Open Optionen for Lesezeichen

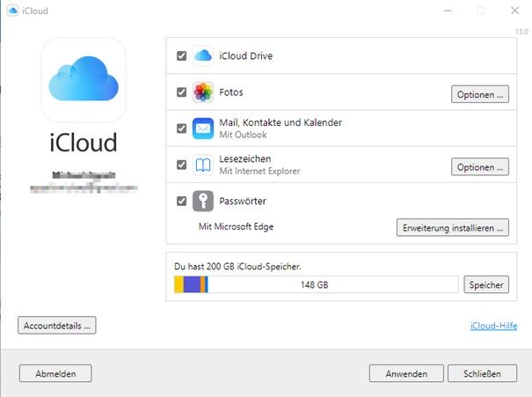point(480,166)
